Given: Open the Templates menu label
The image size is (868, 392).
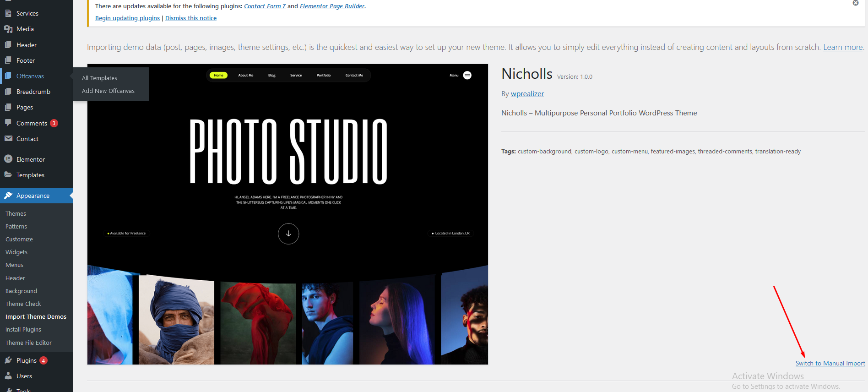Looking at the screenshot, I should (x=30, y=175).
